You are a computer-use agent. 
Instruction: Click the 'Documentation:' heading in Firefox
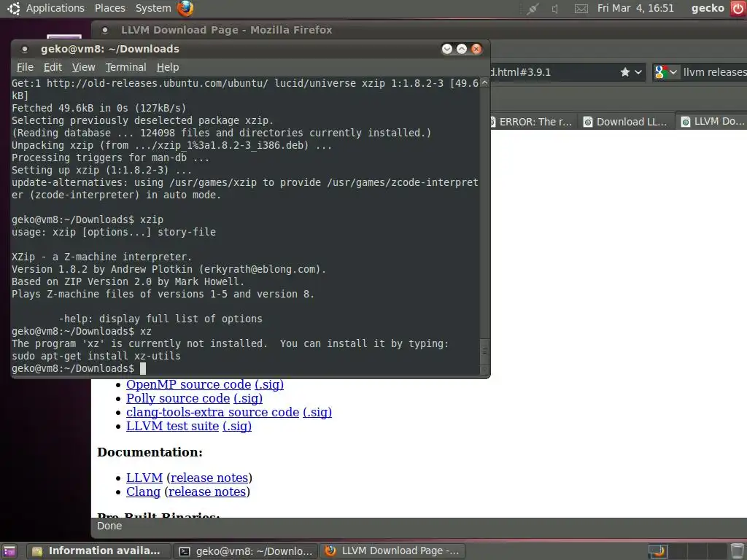click(150, 452)
